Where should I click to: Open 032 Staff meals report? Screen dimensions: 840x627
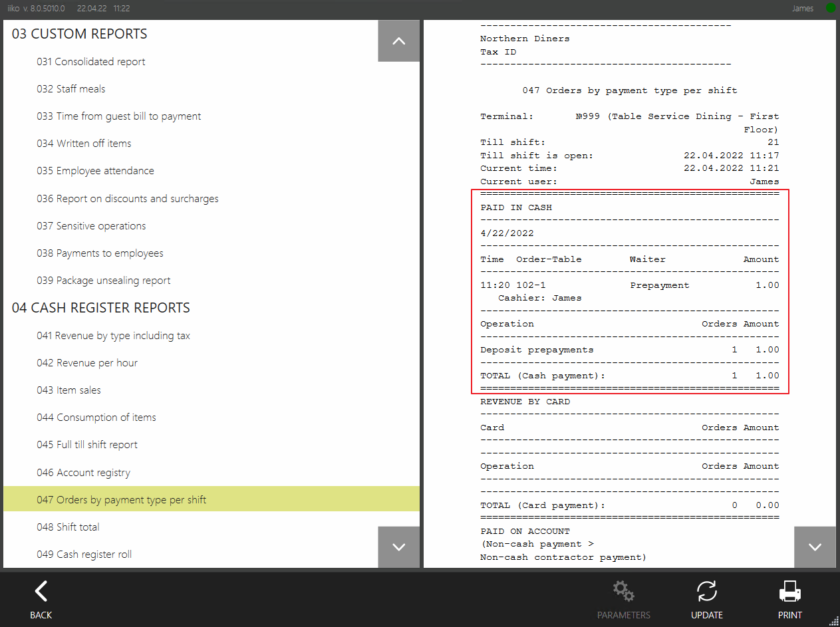pyautogui.click(x=71, y=89)
